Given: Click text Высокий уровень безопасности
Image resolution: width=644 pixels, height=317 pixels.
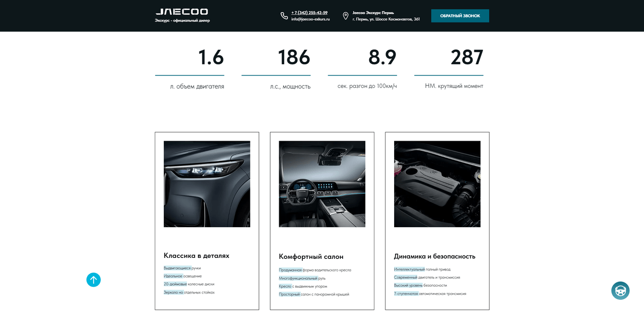Looking at the screenshot, I should (421, 285).
